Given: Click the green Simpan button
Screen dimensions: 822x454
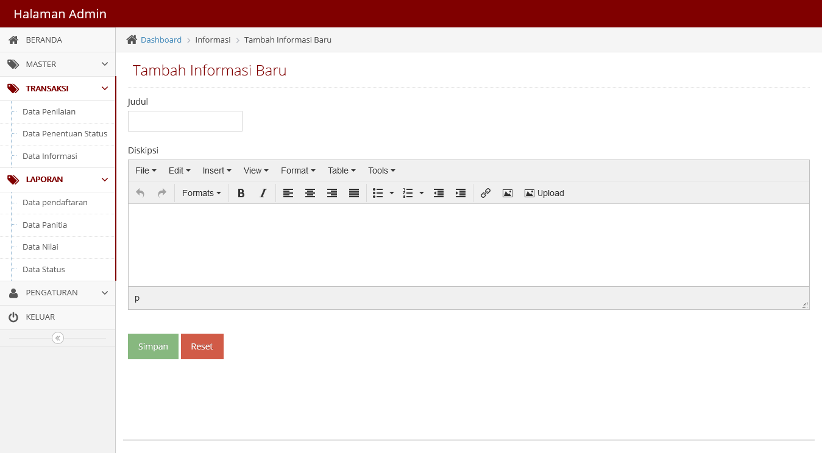Looking at the screenshot, I should pos(153,347).
